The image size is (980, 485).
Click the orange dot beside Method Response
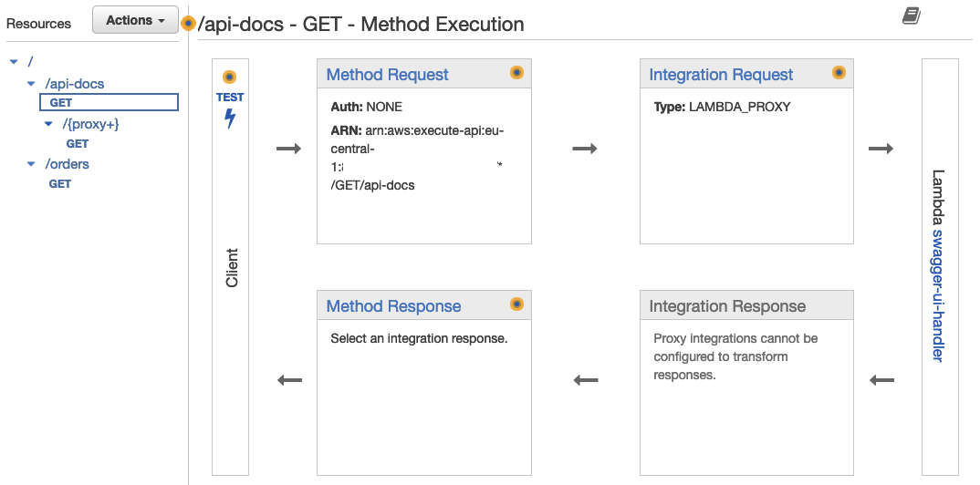(516, 304)
